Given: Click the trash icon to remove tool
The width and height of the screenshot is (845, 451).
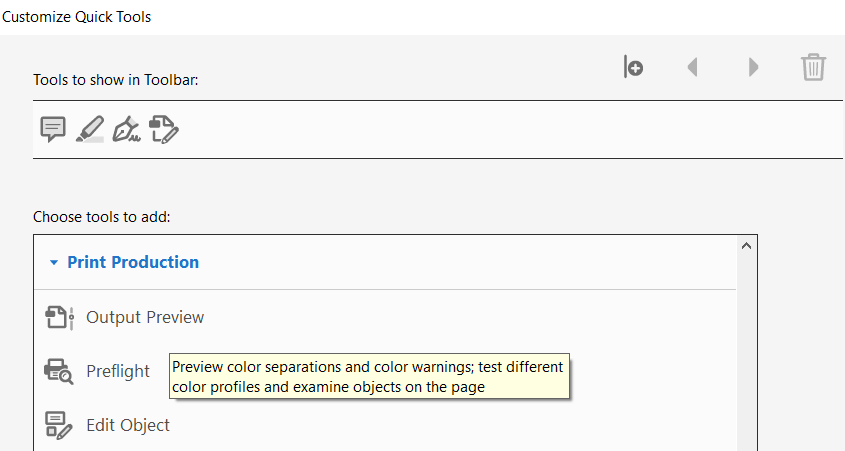Looking at the screenshot, I should [813, 67].
